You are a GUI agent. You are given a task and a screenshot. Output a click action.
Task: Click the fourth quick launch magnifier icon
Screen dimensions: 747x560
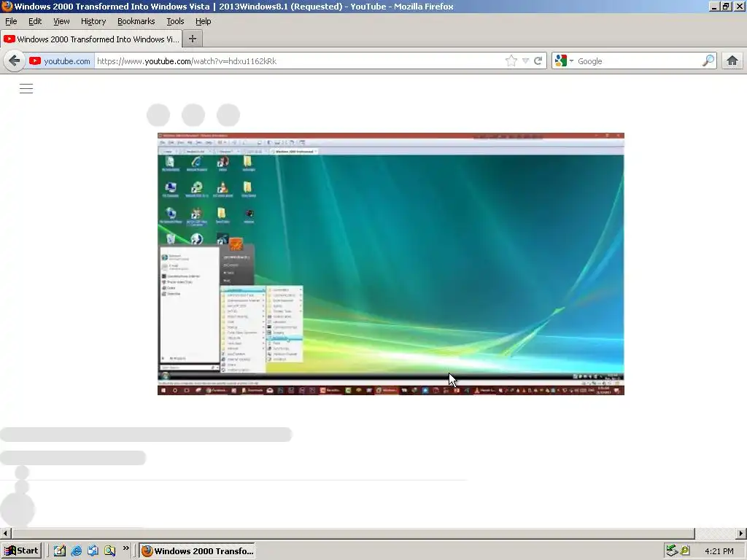pyautogui.click(x=110, y=551)
